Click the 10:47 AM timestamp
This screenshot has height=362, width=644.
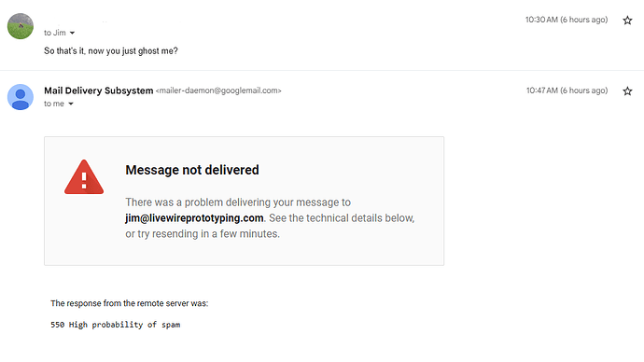pyautogui.click(x=567, y=90)
